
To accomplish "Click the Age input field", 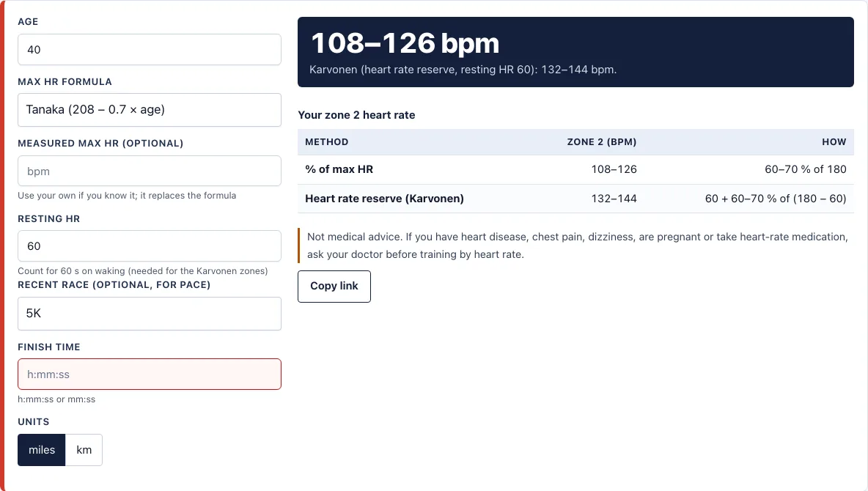I will (150, 49).
